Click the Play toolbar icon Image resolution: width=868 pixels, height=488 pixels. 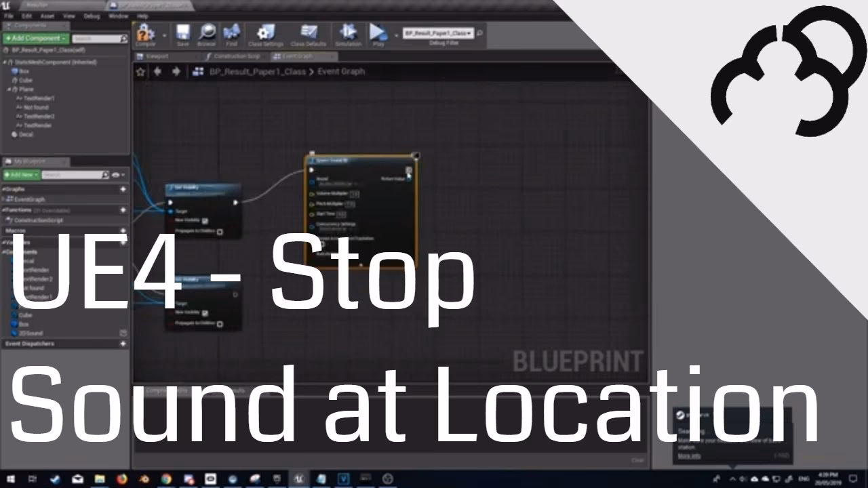coord(378,33)
